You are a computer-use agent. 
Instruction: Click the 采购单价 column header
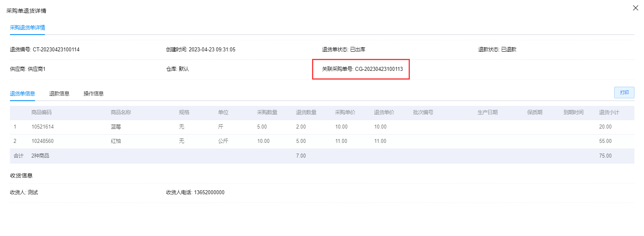click(x=345, y=112)
